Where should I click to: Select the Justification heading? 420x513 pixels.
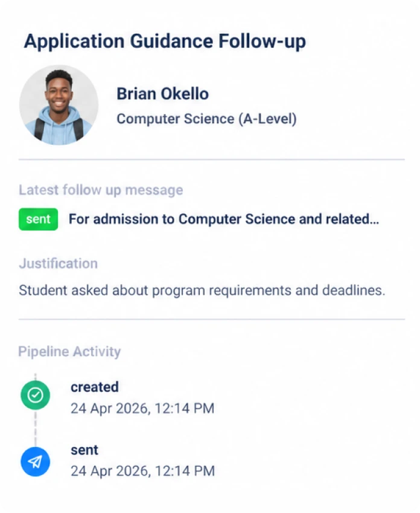[58, 263]
